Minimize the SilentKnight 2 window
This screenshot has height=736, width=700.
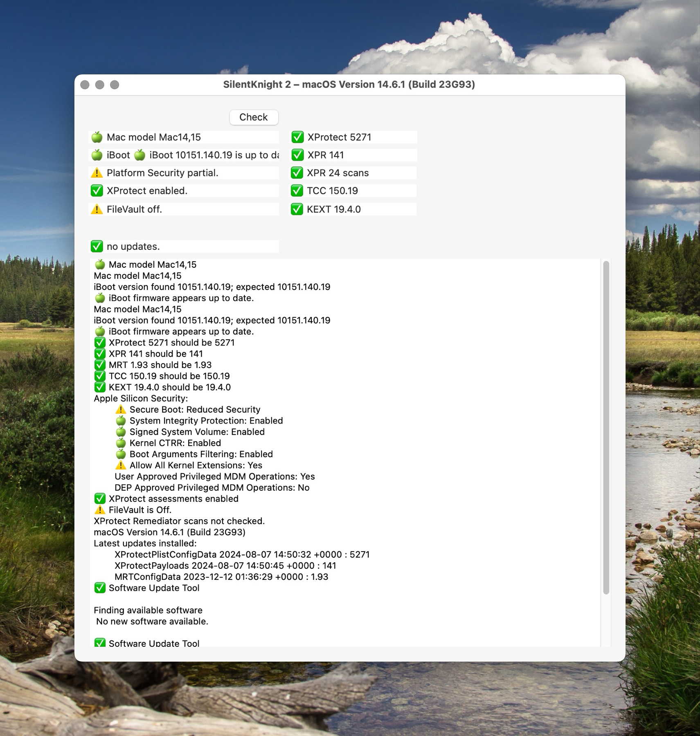[100, 85]
